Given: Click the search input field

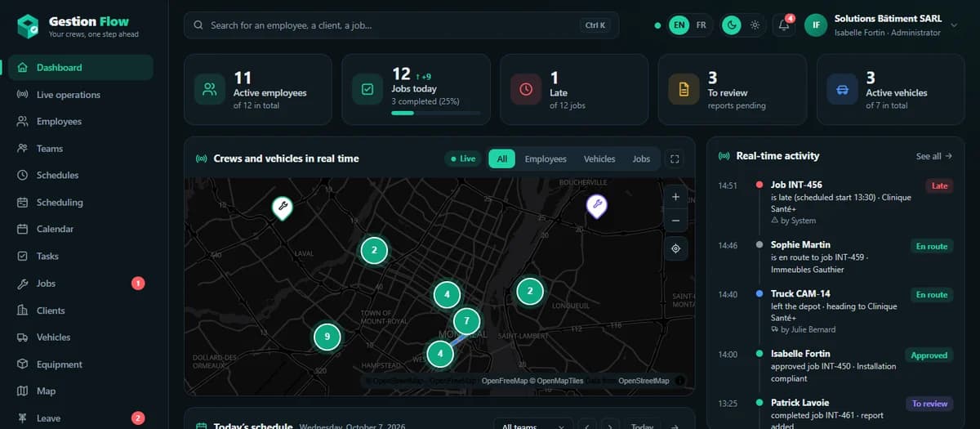Looking at the screenshot, I should click(x=401, y=25).
